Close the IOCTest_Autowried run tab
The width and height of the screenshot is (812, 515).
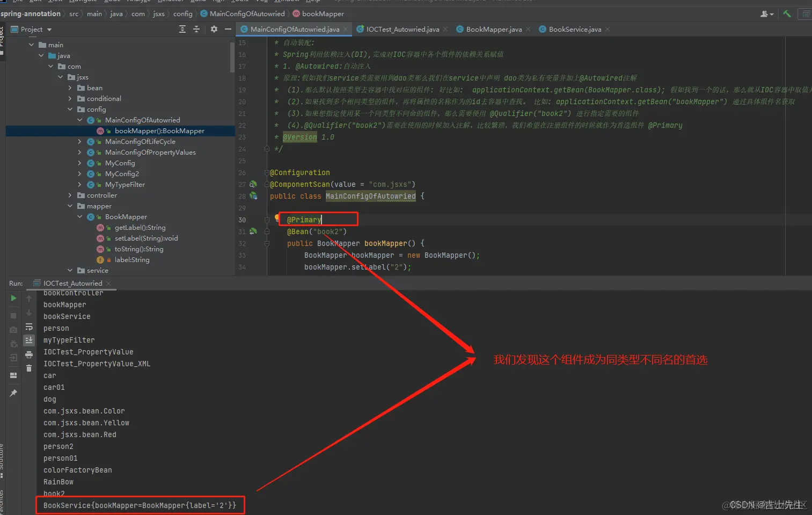pos(108,283)
